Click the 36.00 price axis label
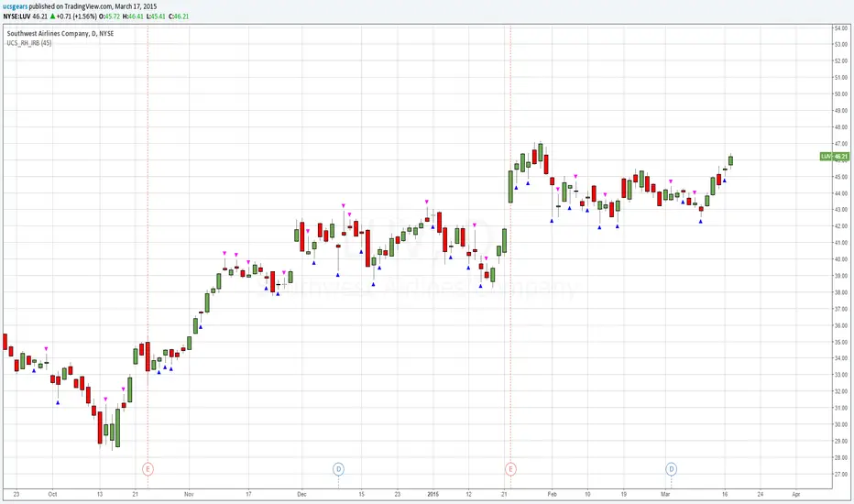 point(841,326)
